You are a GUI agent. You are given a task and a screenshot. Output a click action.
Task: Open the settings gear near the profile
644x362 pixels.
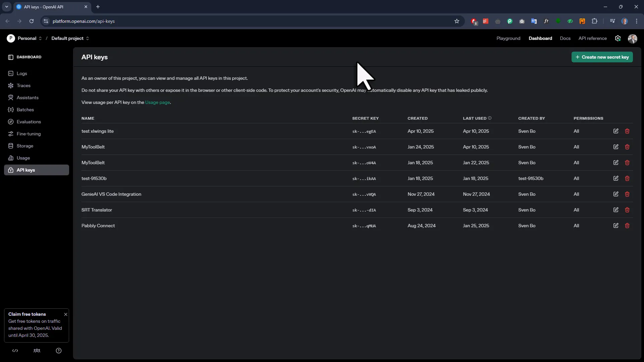(x=618, y=38)
